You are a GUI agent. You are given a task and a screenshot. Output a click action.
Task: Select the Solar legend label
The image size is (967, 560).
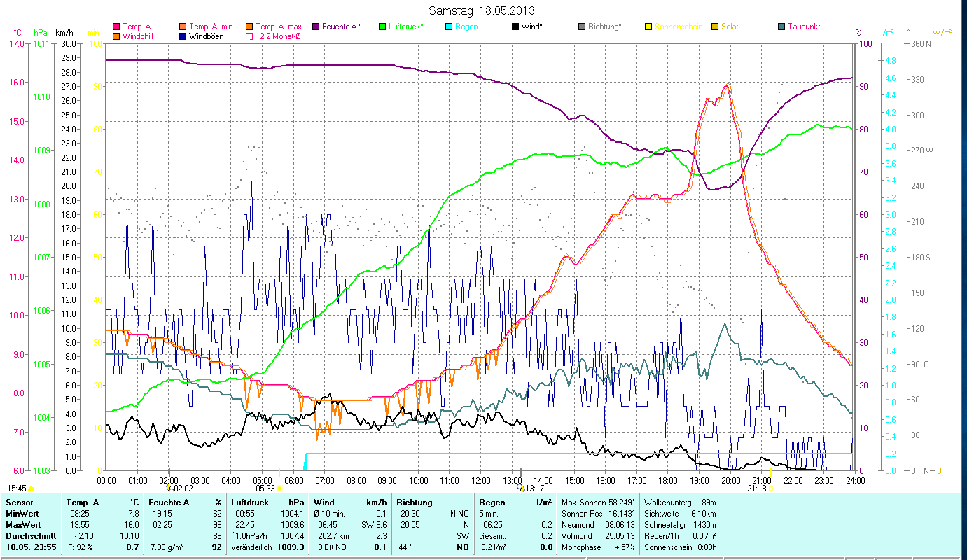coord(731,27)
